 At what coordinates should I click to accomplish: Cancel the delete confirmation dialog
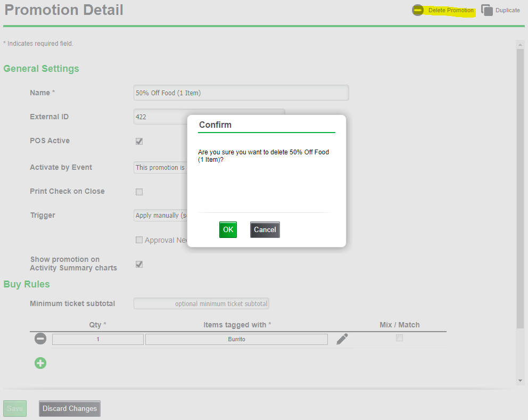pyautogui.click(x=265, y=229)
